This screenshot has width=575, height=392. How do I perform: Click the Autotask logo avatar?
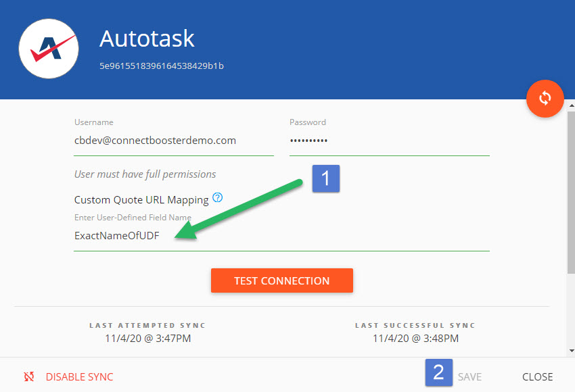(49, 49)
